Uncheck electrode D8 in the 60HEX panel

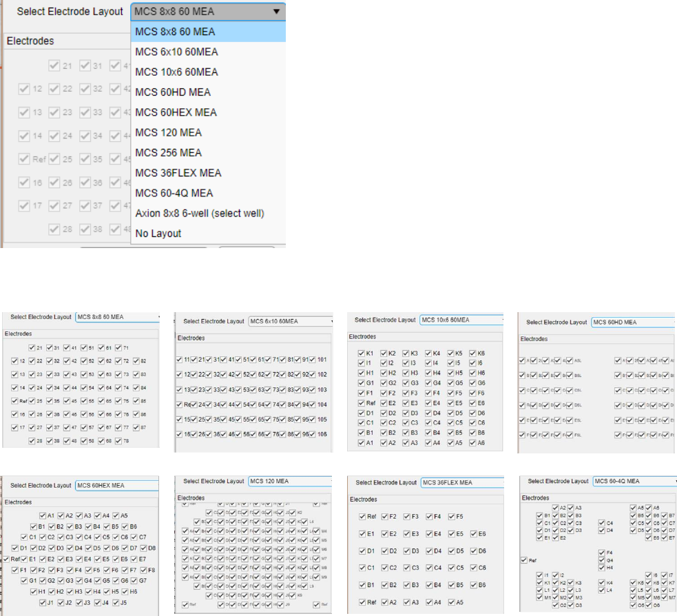click(x=143, y=548)
